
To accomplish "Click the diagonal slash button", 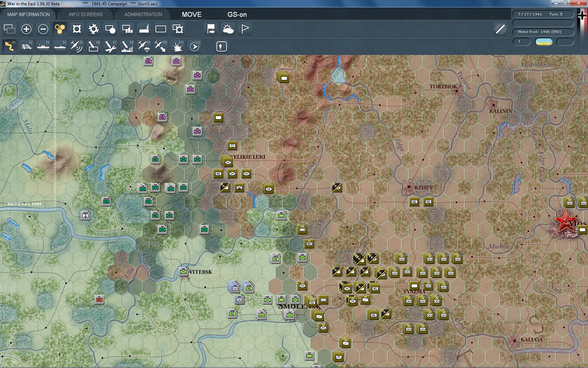I will pyautogui.click(x=500, y=29).
